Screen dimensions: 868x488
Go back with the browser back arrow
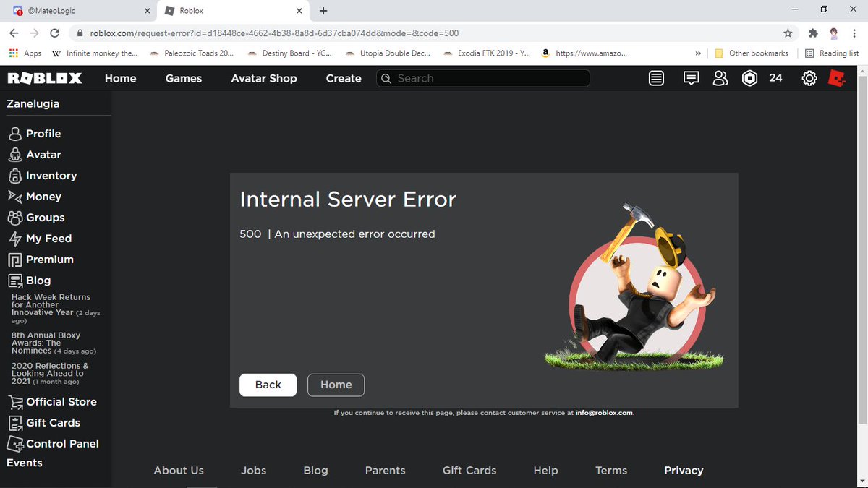14,33
